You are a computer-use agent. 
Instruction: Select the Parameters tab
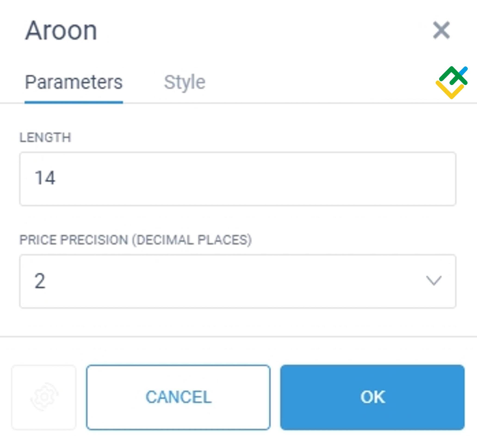tap(74, 82)
